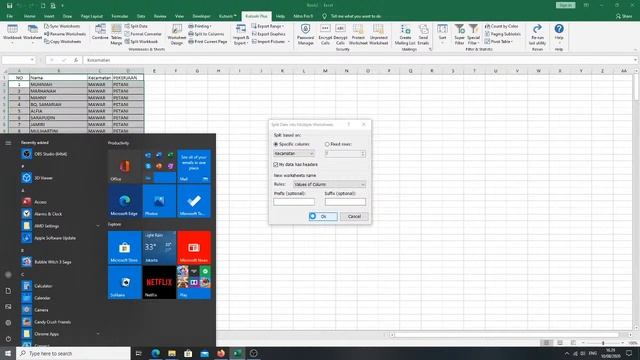This screenshot has width=640, height=360.
Task: Open Format Converter tool
Action: 143,34
